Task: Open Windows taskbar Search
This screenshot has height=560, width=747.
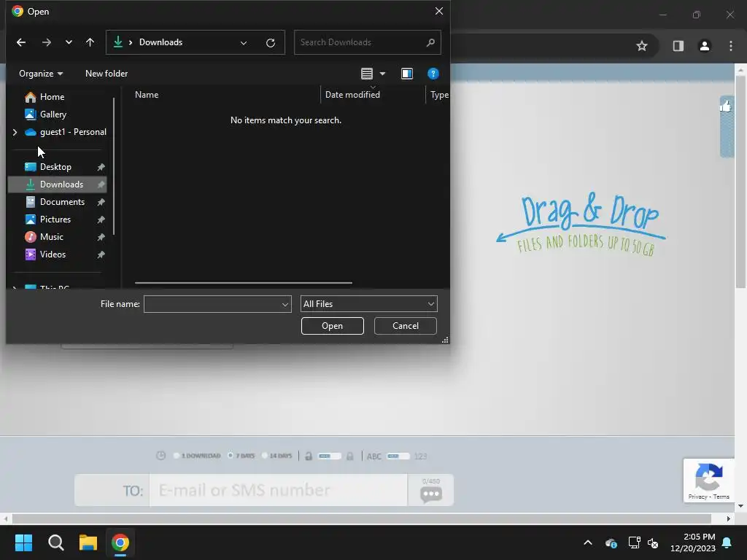Action: (x=55, y=542)
